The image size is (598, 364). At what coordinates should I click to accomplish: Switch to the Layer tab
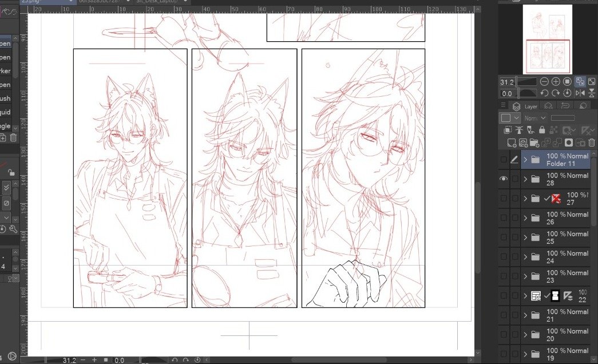[x=525, y=106]
